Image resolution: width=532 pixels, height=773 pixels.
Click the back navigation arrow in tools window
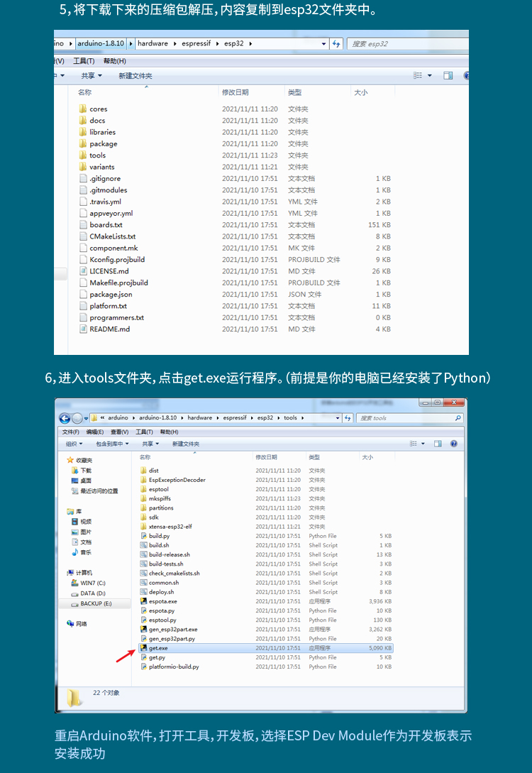[x=65, y=418]
